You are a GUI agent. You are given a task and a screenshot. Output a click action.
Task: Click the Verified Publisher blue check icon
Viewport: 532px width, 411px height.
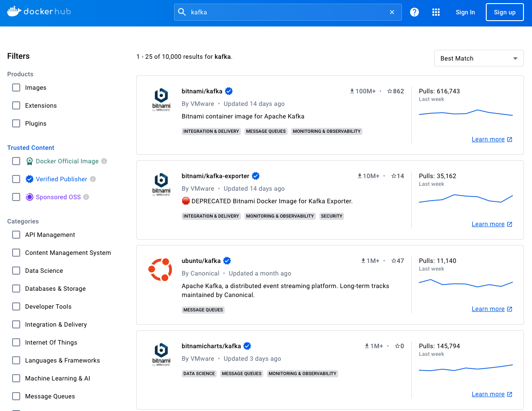click(30, 179)
